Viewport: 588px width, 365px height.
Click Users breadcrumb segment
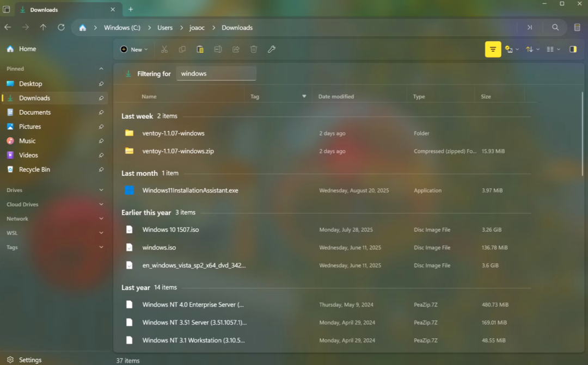(x=164, y=28)
